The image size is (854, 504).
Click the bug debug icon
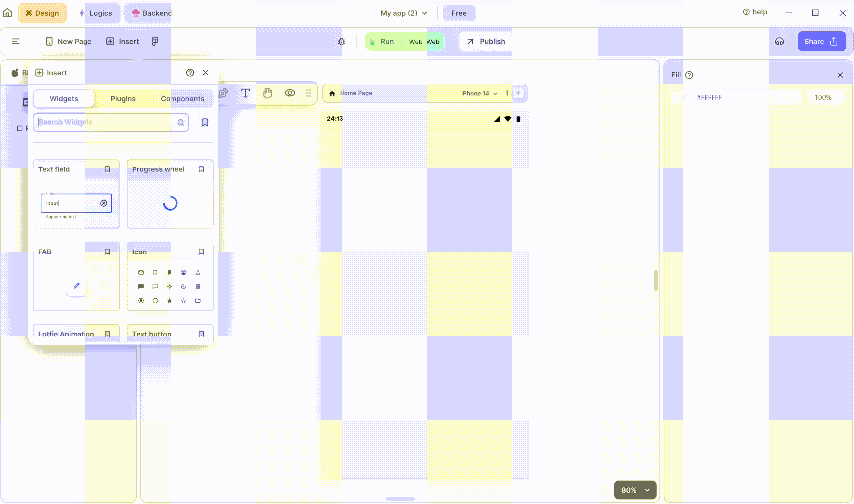[342, 42]
